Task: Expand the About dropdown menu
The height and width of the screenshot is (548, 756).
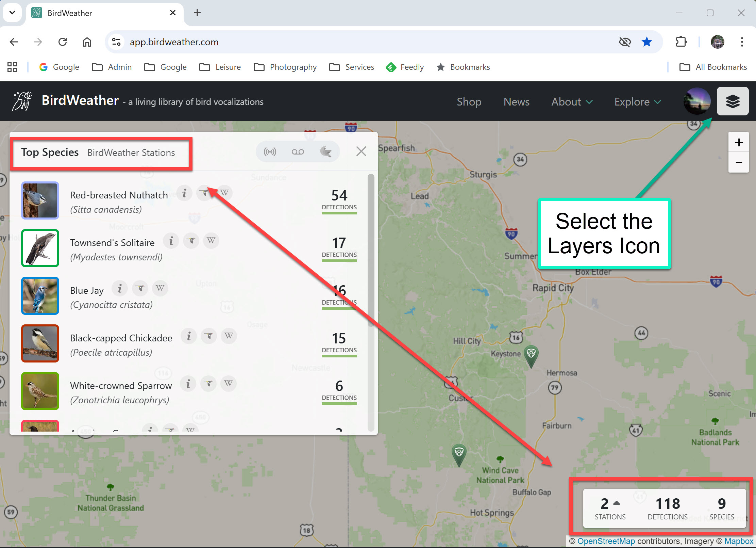Action: tap(572, 102)
